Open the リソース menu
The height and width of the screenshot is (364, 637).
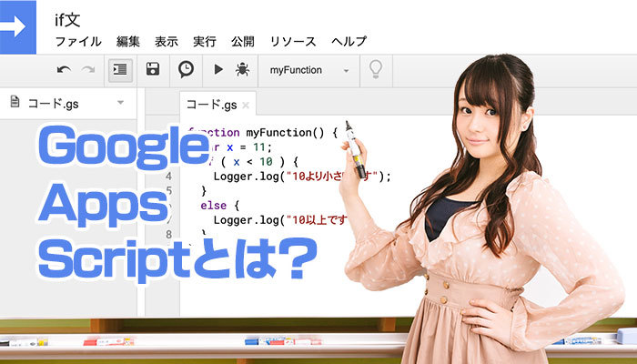(x=293, y=42)
